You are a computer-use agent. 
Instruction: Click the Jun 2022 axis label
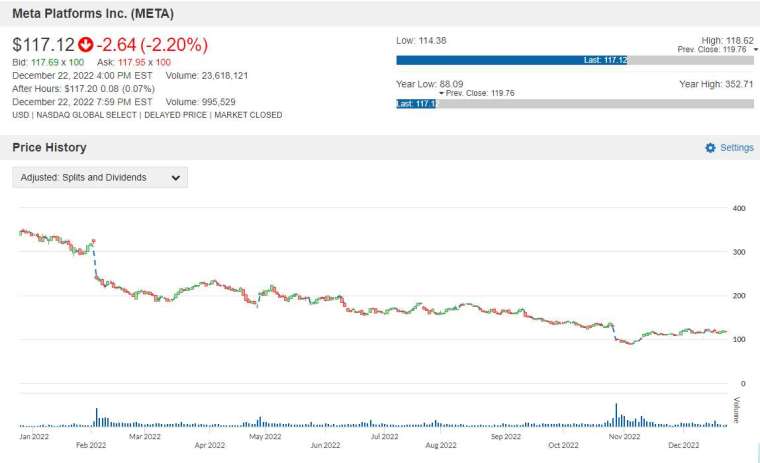[x=325, y=445]
